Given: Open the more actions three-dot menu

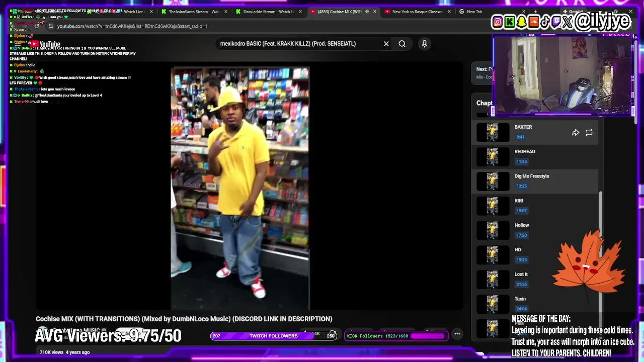Looking at the screenshot, I should [x=457, y=334].
